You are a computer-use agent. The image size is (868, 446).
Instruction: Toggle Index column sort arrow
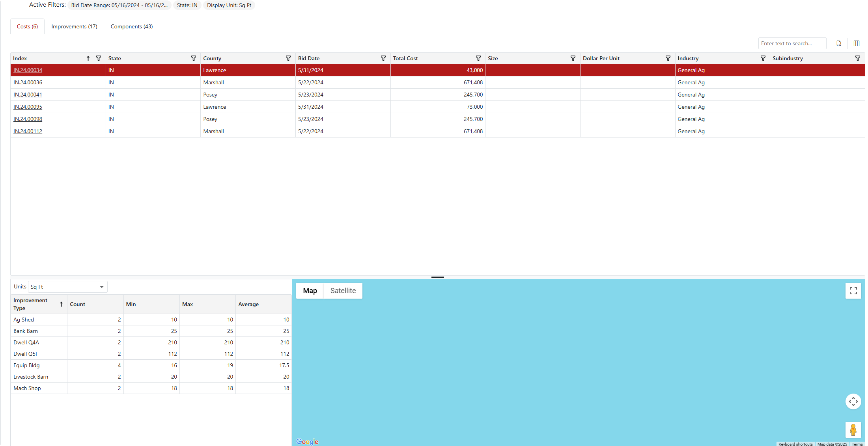coord(88,58)
